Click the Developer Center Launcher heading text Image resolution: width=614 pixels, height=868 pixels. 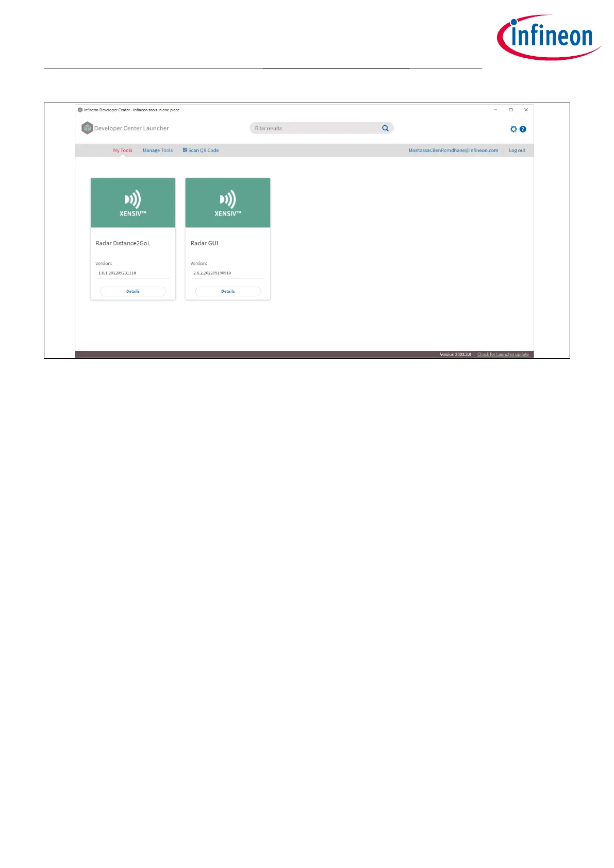pos(131,128)
